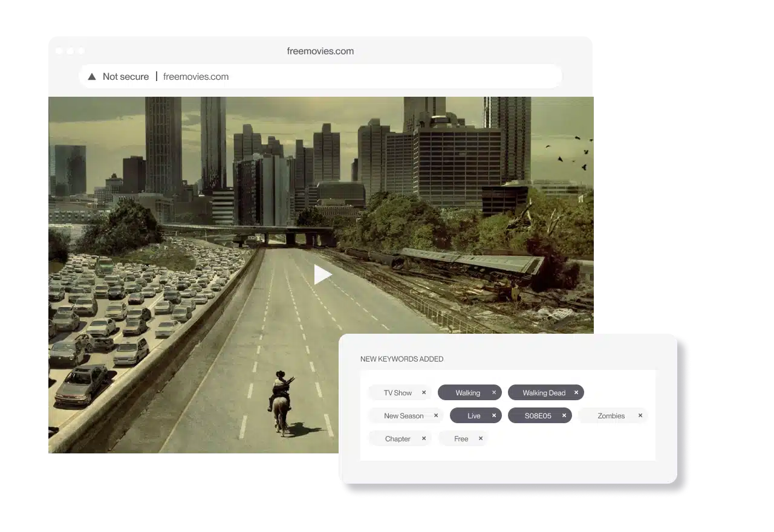
Task: Remove the Walking keyword tag
Action: point(494,392)
